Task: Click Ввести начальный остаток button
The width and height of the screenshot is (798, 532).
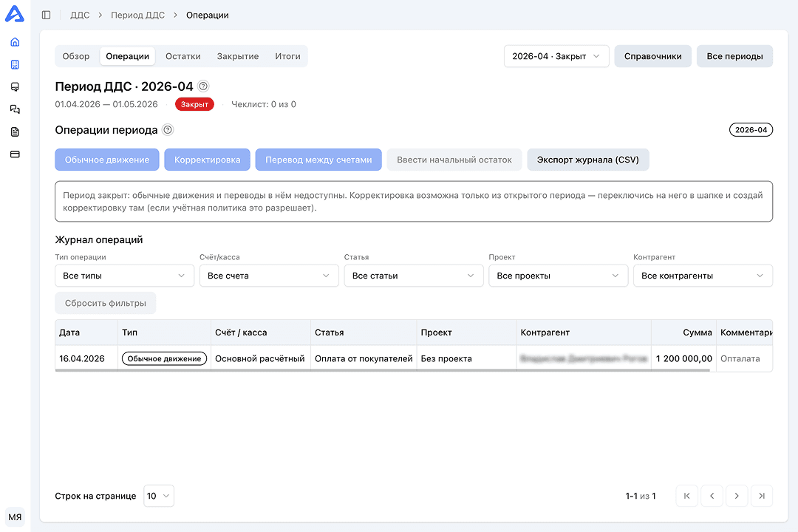Action: point(454,160)
